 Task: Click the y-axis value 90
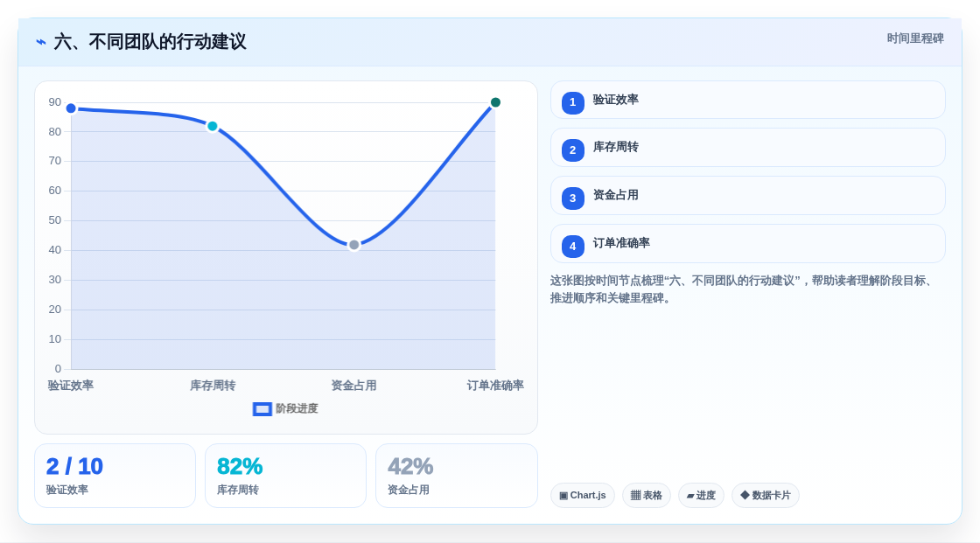[55, 102]
